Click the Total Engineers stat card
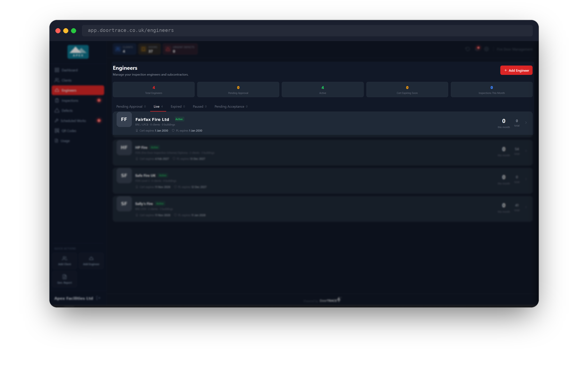The height and width of the screenshot is (378, 588). pyautogui.click(x=153, y=90)
